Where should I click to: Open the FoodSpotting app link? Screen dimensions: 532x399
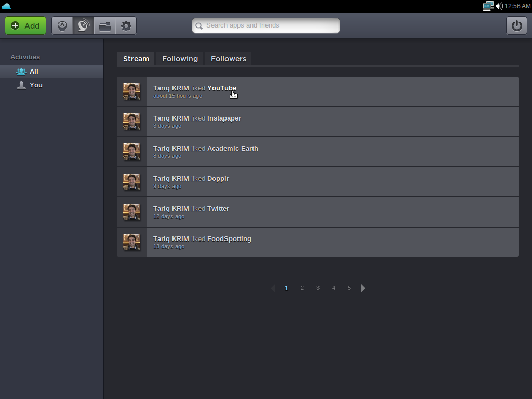229,239
